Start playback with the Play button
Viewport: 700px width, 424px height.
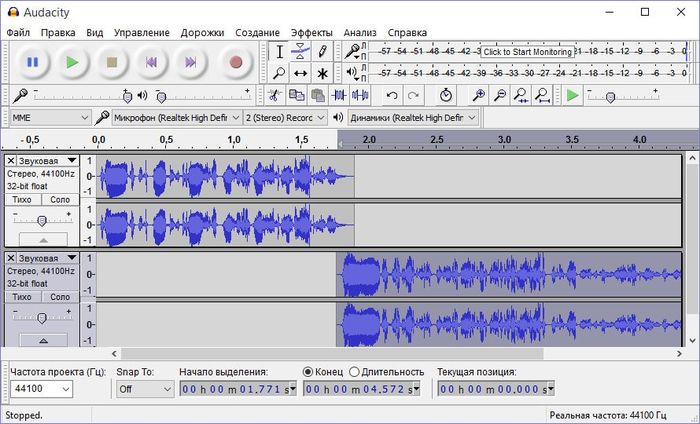coord(72,62)
